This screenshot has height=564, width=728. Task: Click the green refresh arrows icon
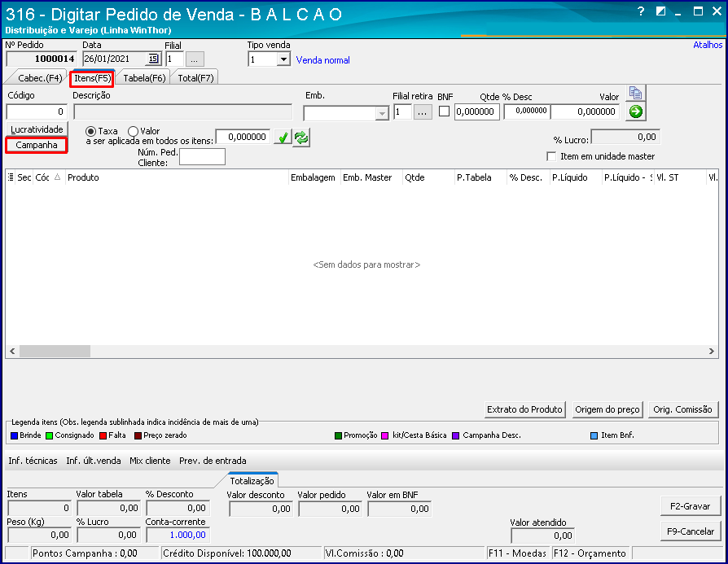[x=300, y=138]
